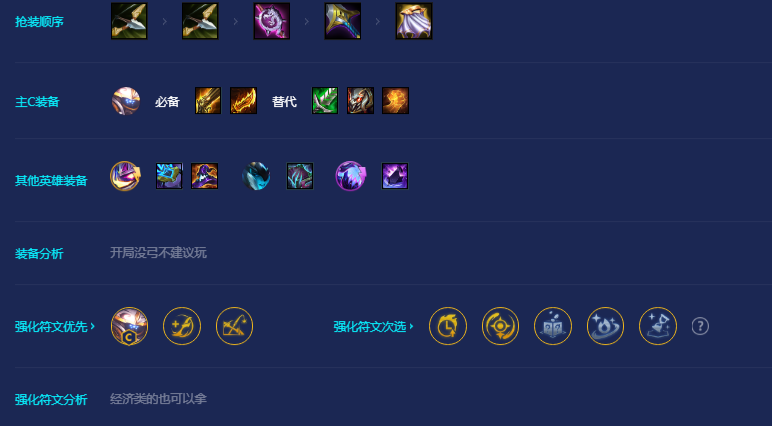772x426 pixels.
Task: Select the dark purple gem item icon
Action: 395,176
